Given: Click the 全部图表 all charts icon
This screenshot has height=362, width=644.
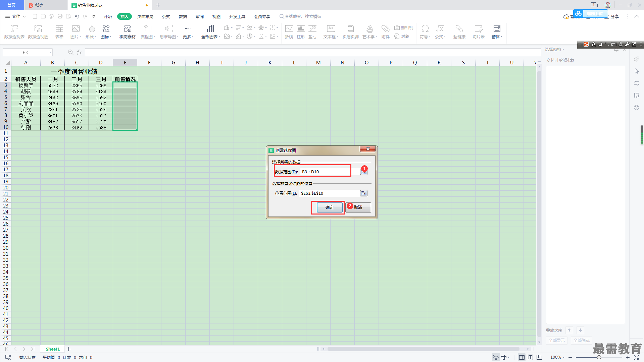Looking at the screenshot, I should click(210, 32).
